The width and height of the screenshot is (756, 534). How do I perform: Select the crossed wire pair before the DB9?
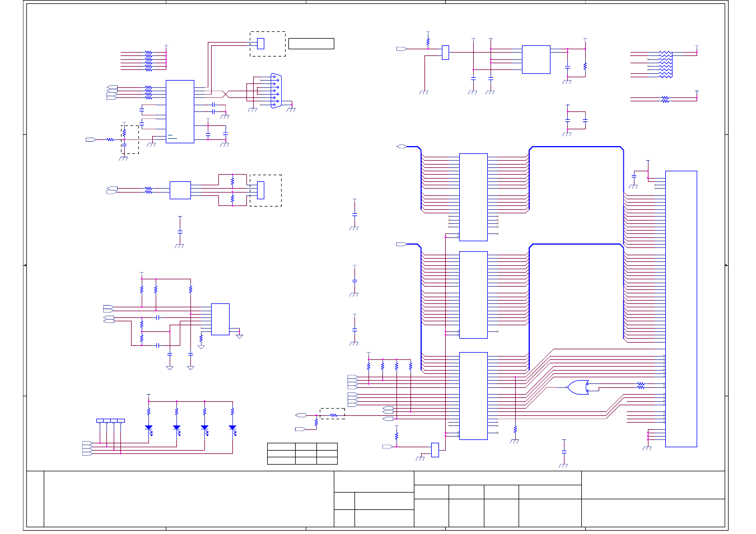pos(226,94)
